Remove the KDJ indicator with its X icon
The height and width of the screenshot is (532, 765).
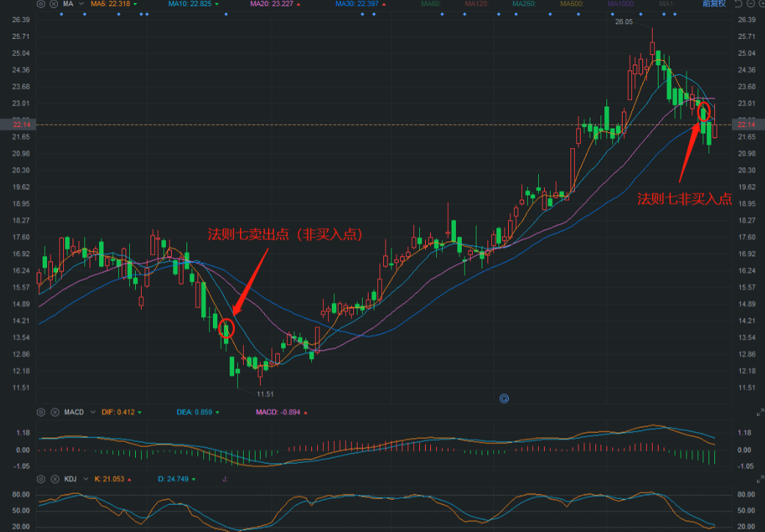pyautogui.click(x=55, y=479)
